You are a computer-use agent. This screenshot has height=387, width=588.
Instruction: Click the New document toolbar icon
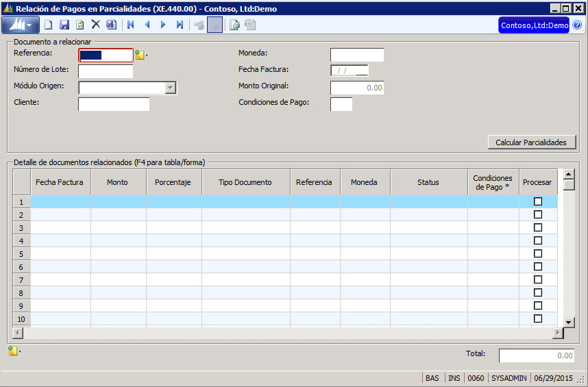point(49,25)
